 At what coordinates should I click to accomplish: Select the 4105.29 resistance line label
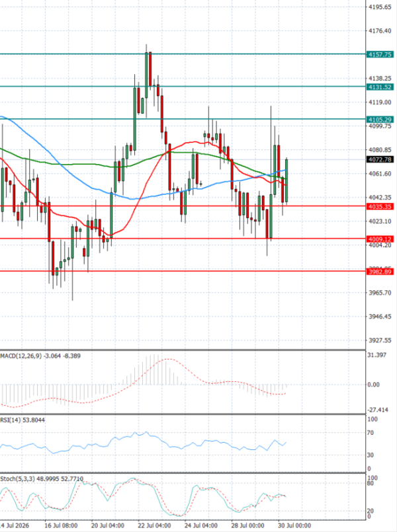pos(380,120)
